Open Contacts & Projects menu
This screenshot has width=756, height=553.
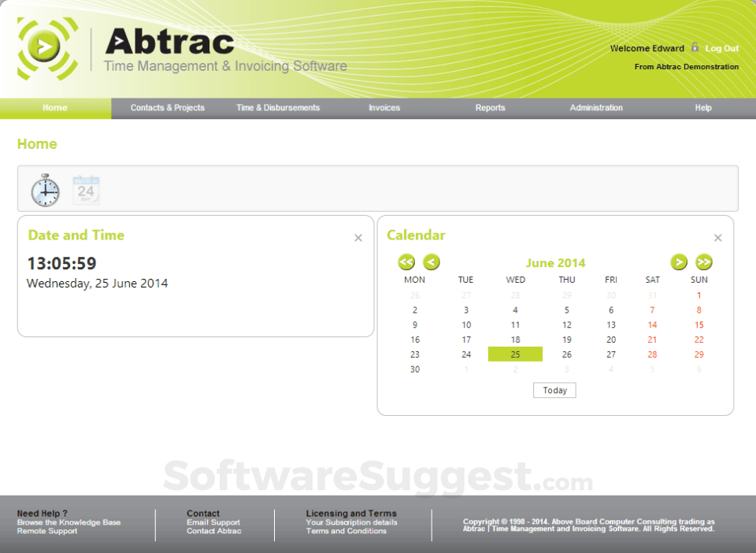167,108
